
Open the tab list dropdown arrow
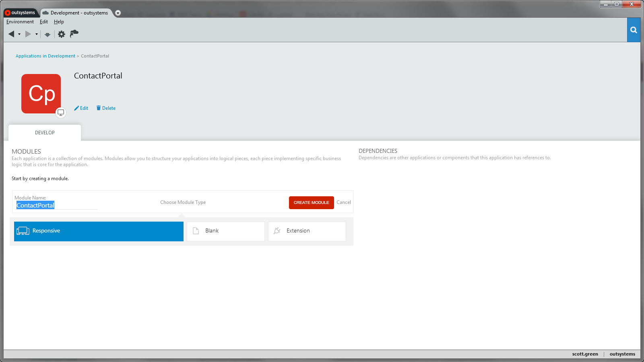point(117,12)
